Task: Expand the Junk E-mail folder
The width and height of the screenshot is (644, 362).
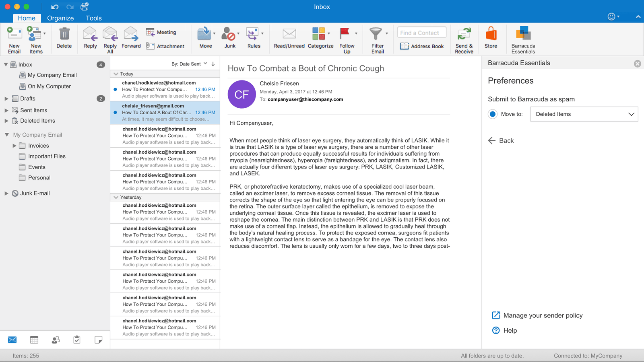Action: coord(6,193)
